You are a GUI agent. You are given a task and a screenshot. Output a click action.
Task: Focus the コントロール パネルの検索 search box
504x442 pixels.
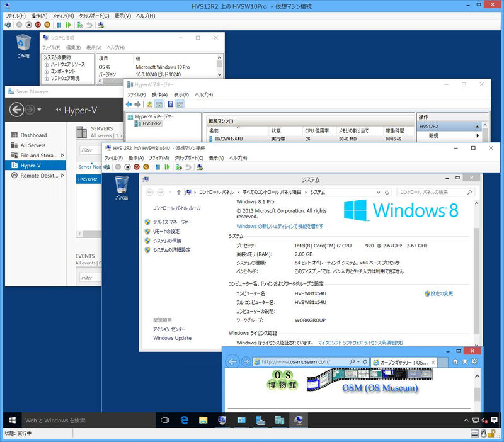pos(435,192)
